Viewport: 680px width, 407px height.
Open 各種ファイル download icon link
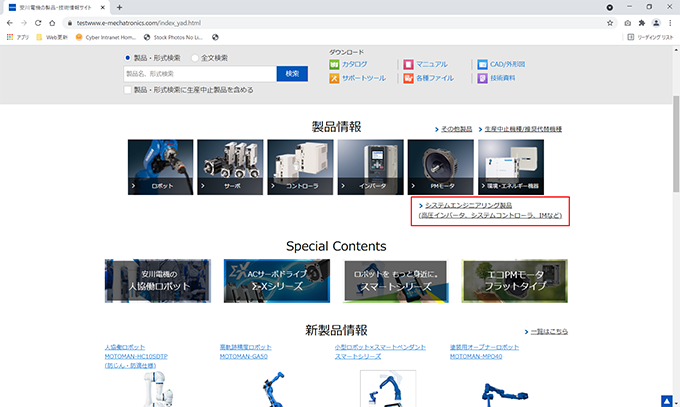coord(428,78)
